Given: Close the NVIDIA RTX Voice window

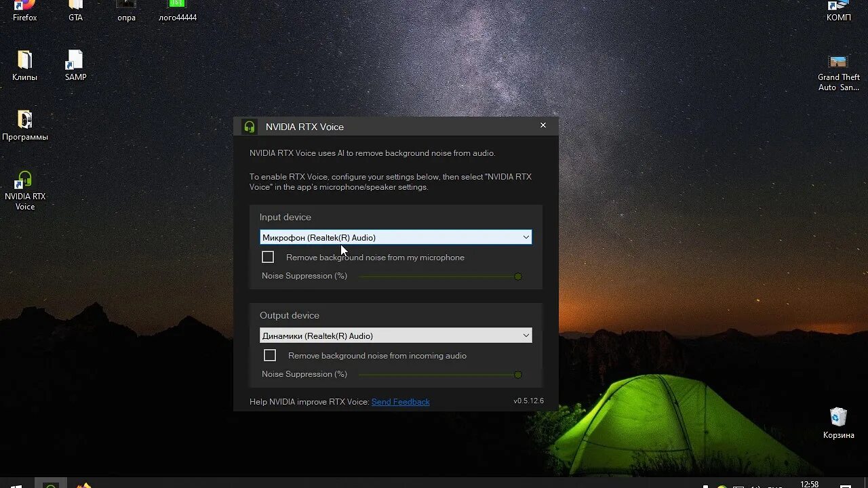Looking at the screenshot, I should point(542,125).
